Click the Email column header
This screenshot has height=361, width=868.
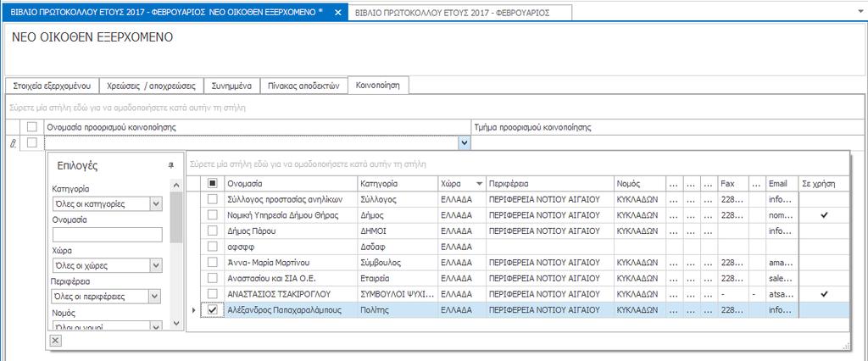coord(781,183)
